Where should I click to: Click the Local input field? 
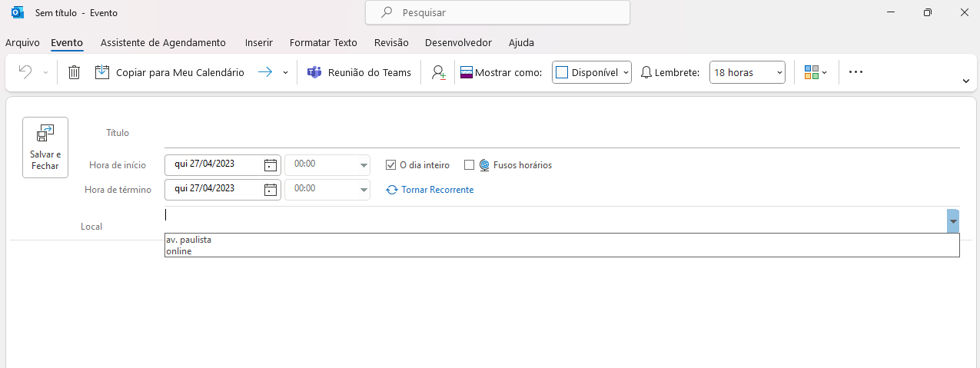coord(555,220)
